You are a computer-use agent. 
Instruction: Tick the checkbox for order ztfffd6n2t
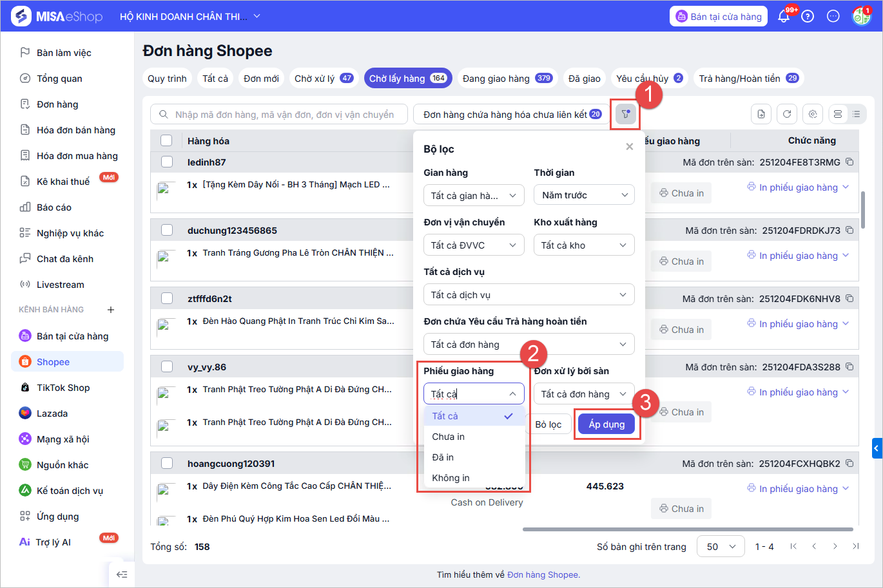[167, 299]
